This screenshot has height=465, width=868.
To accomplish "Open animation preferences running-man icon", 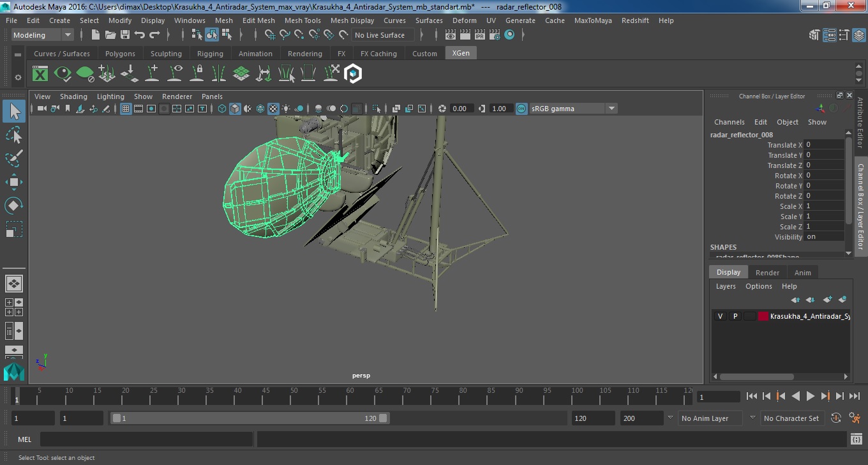I will point(855,418).
